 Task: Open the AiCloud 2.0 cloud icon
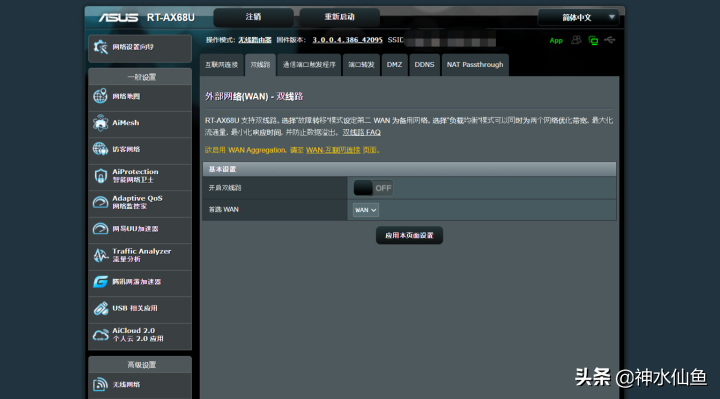click(x=100, y=335)
